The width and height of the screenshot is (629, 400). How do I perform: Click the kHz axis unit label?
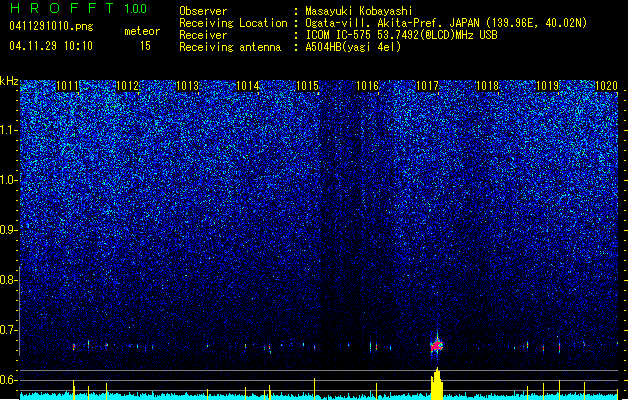pos(9,81)
